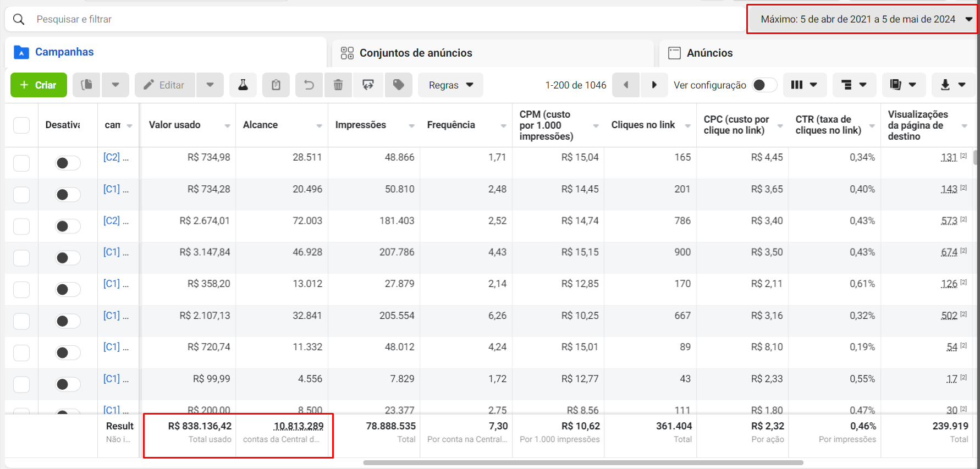Click the 78.888.535 total impressions
This screenshot has width=980, height=469.
tap(391, 426)
